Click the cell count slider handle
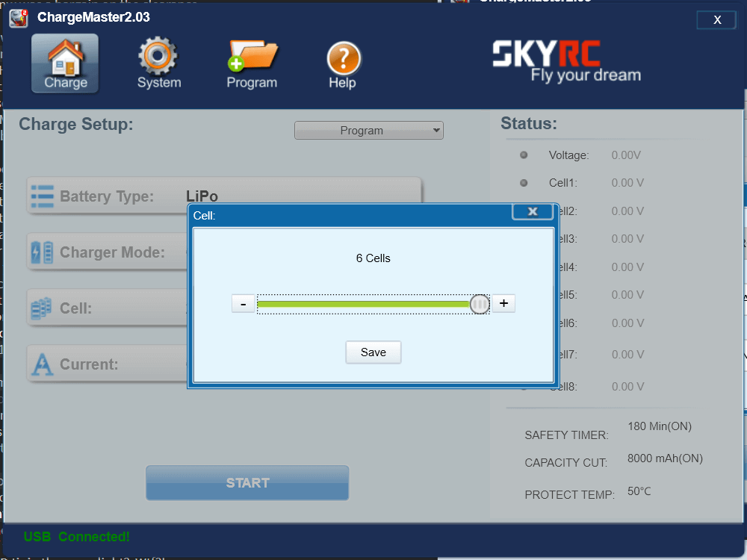This screenshot has width=747, height=560. [x=480, y=304]
